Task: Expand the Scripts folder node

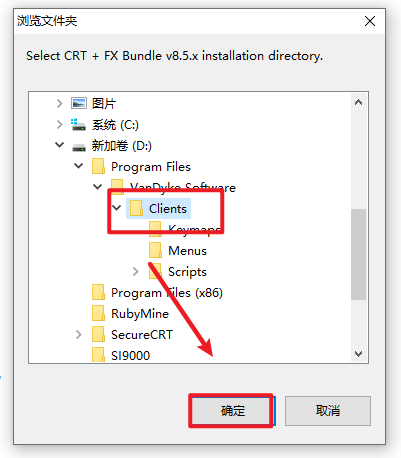Action: click(x=135, y=272)
